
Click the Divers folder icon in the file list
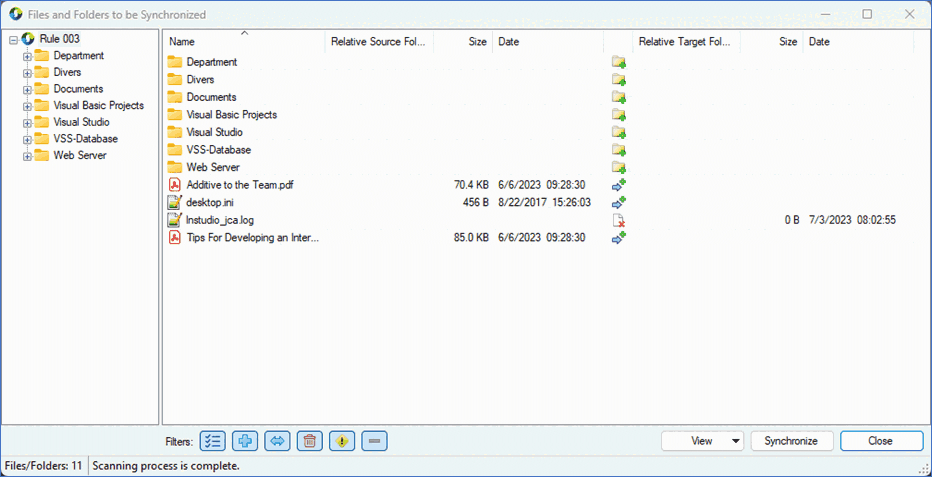[x=174, y=79]
